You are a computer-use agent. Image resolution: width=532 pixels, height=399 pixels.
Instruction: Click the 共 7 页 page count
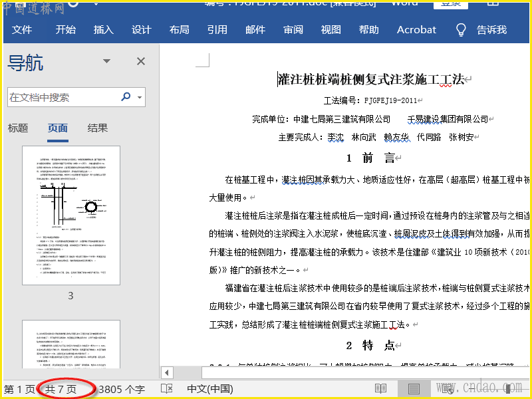coord(61,389)
